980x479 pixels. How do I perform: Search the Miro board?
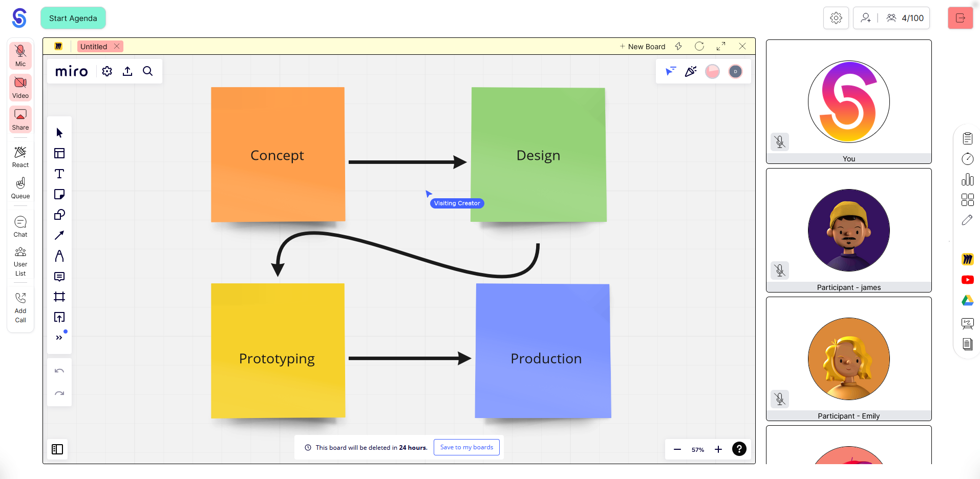[x=148, y=71]
